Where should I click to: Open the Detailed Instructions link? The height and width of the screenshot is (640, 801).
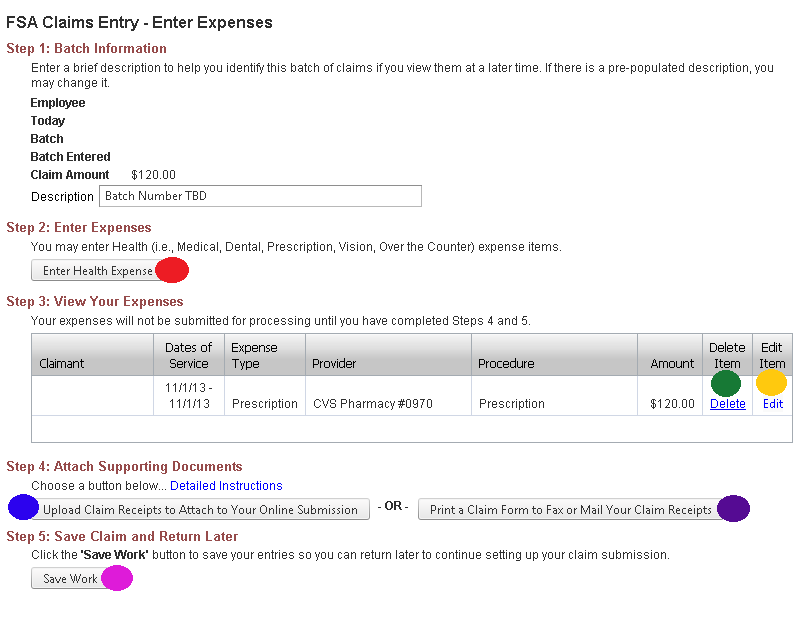226,486
